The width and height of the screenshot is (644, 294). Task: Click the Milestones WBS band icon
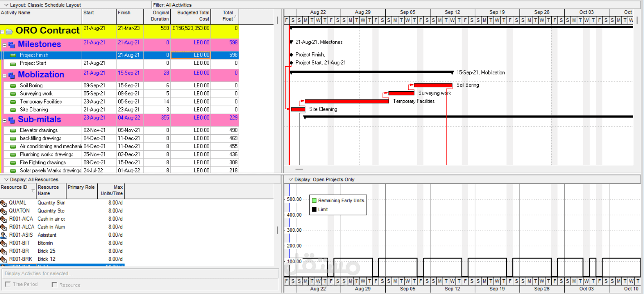click(x=11, y=45)
